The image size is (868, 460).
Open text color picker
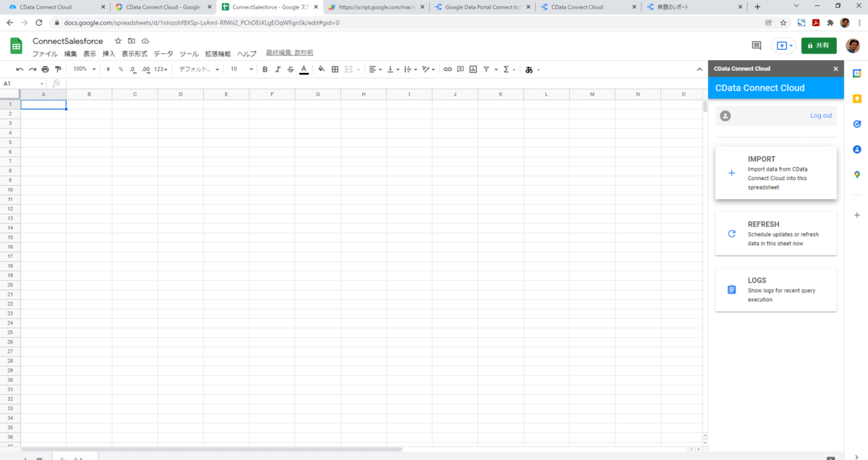[x=304, y=69]
